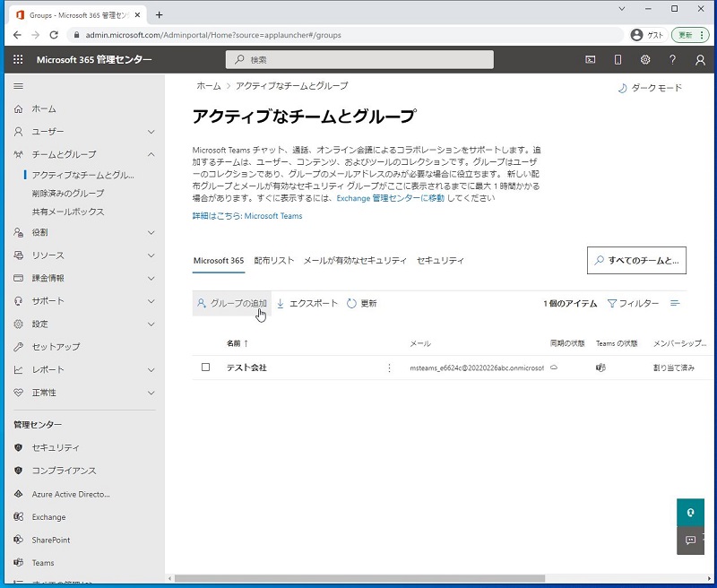Open Cloud Shell icon in header
The image size is (717, 588).
591,59
